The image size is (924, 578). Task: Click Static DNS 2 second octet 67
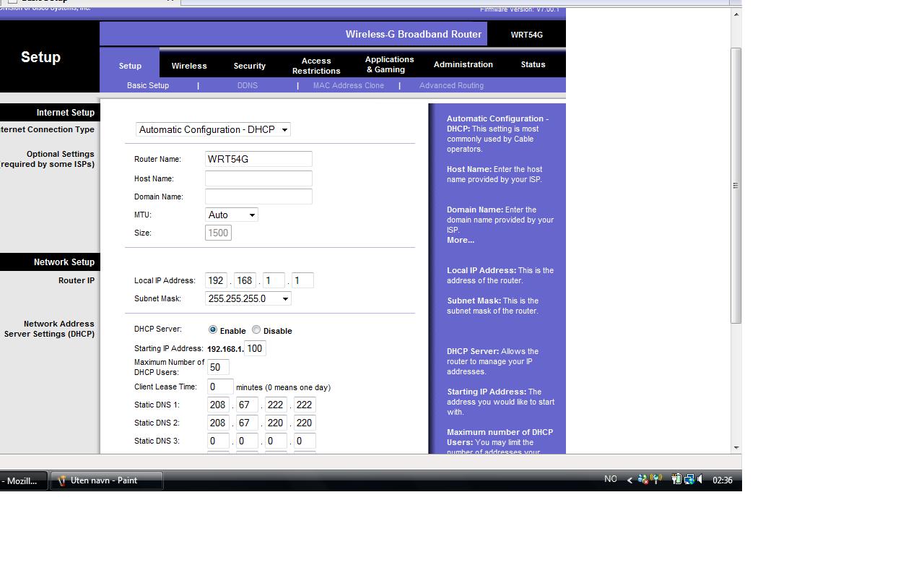(247, 423)
